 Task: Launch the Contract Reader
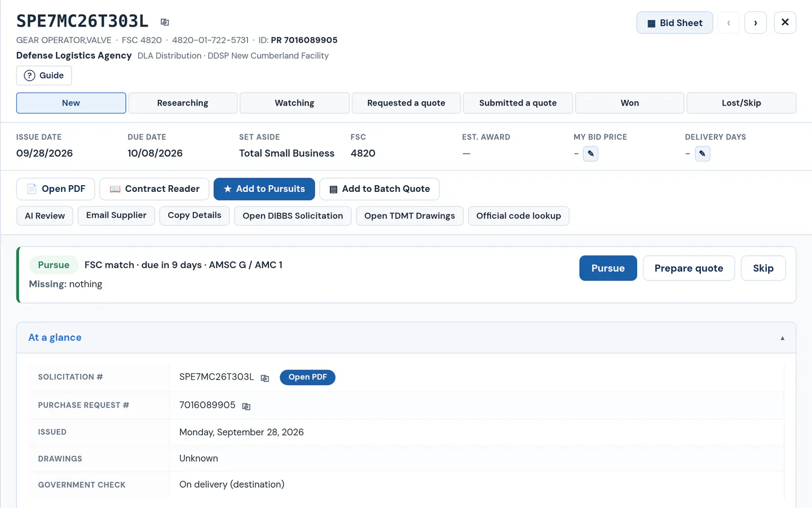(x=154, y=189)
